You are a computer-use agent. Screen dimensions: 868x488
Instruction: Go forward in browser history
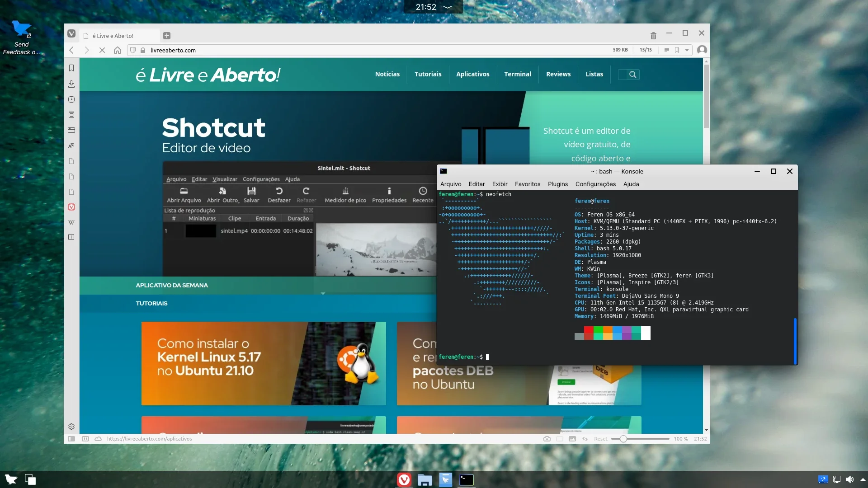tap(87, 50)
